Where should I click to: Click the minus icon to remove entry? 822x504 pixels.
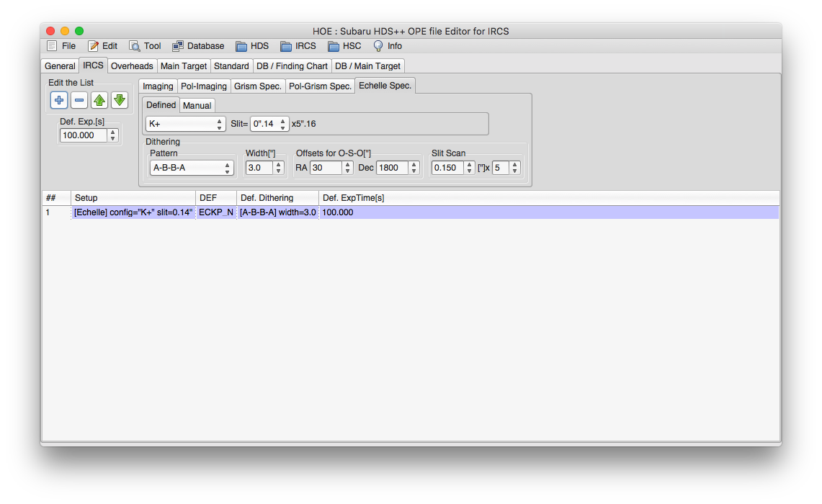(79, 100)
